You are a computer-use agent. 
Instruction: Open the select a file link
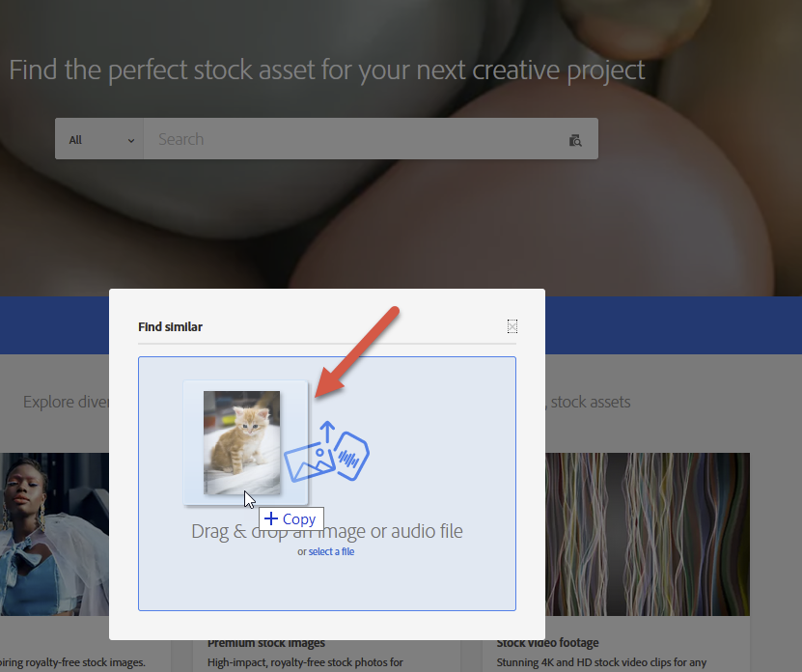331,550
